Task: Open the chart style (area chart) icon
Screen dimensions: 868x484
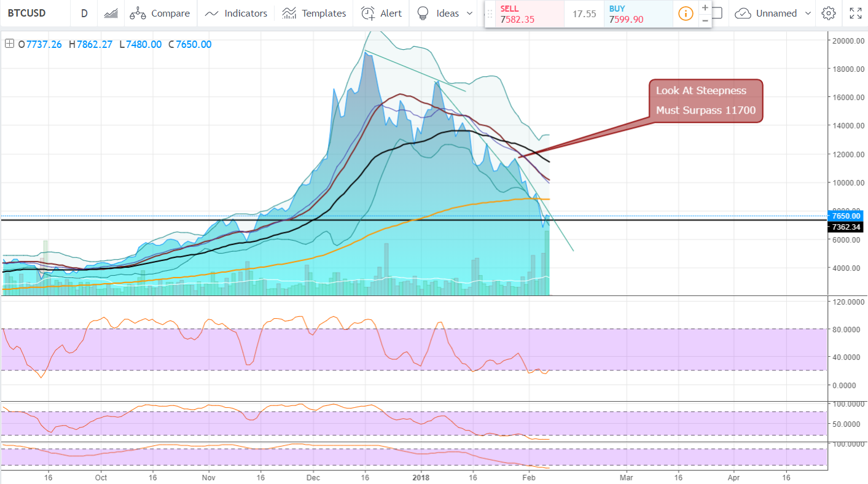Action: 111,13
